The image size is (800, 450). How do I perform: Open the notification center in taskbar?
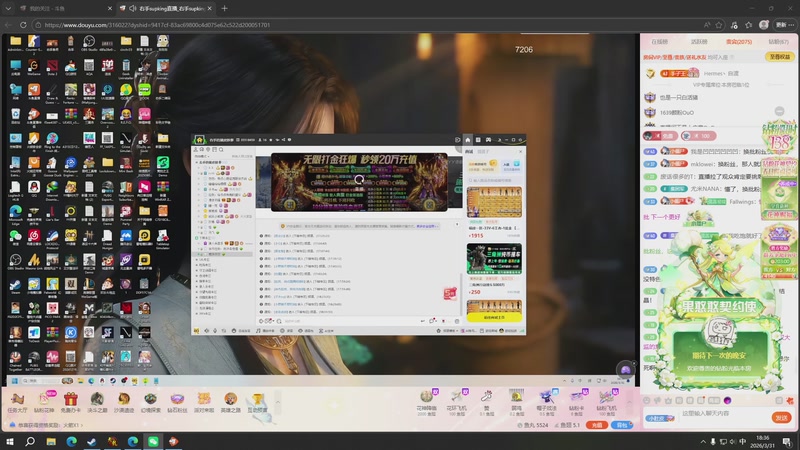click(x=788, y=441)
